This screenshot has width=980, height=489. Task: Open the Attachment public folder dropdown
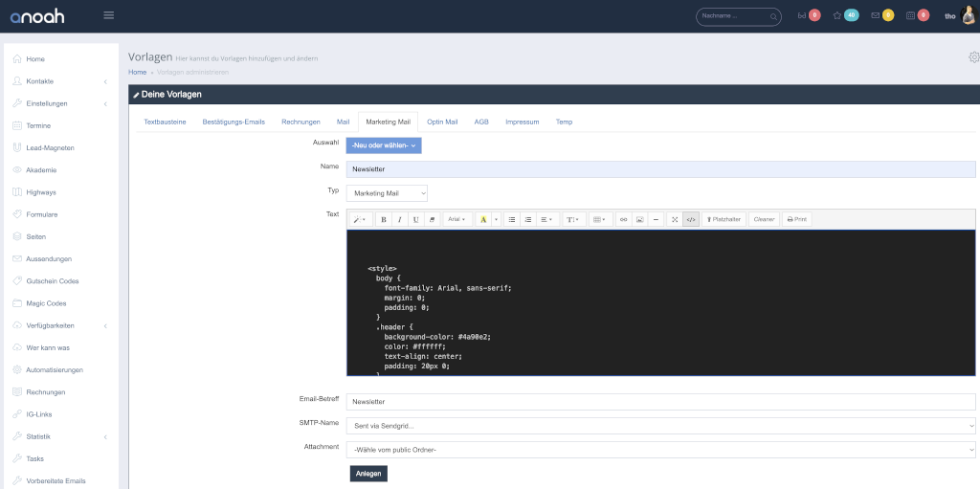[660, 449]
